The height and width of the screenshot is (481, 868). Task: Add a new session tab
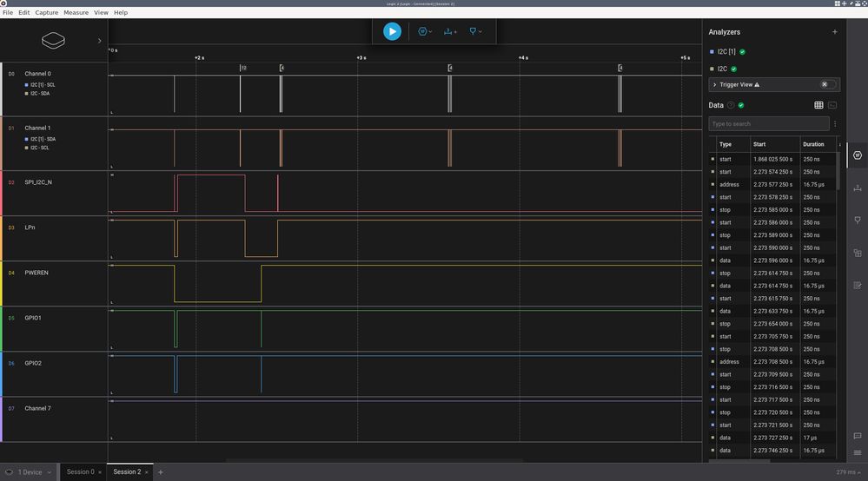[x=161, y=472]
